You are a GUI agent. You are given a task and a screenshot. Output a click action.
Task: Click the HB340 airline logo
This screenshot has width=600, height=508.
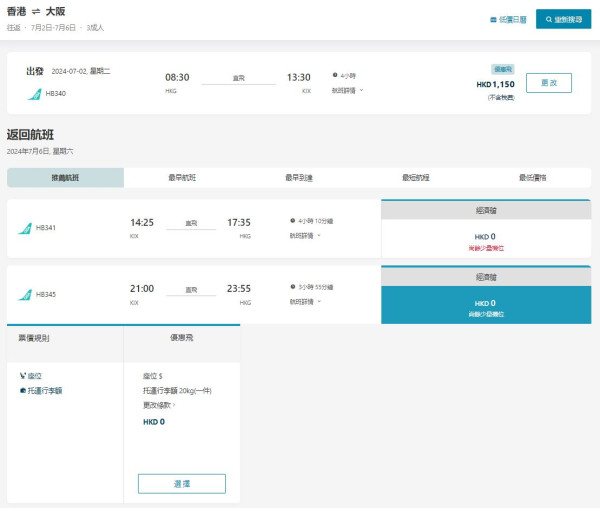34,94
